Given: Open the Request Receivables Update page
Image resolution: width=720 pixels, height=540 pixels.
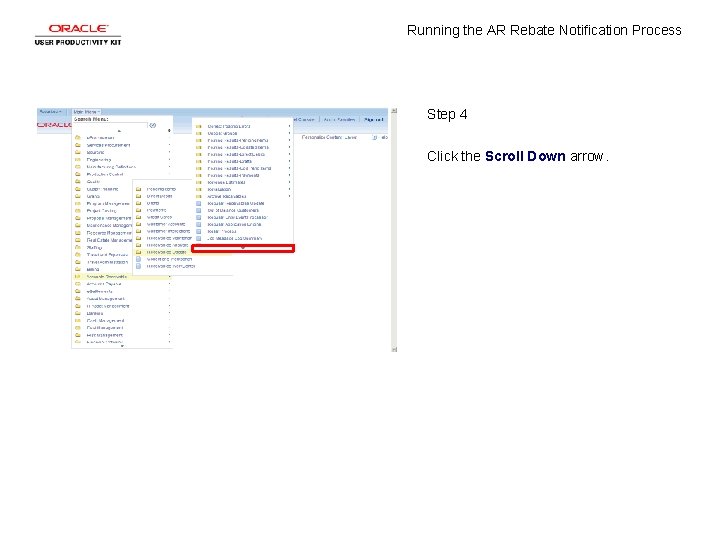Looking at the screenshot, I should (236, 203).
